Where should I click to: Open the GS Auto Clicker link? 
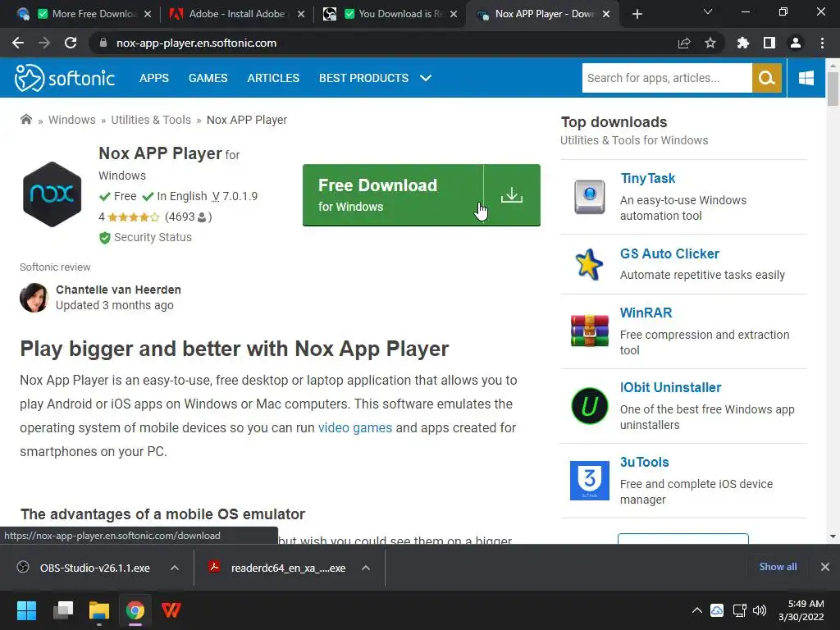(x=669, y=253)
